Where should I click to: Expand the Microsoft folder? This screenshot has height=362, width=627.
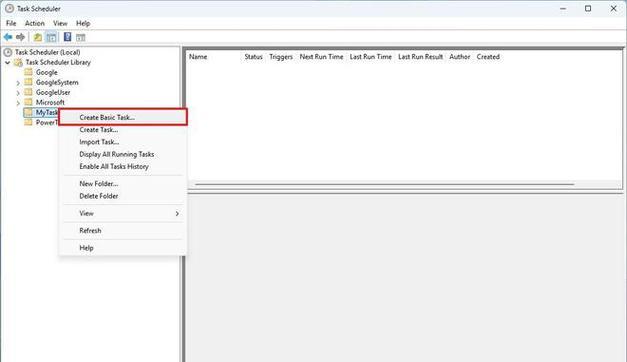tap(18, 103)
